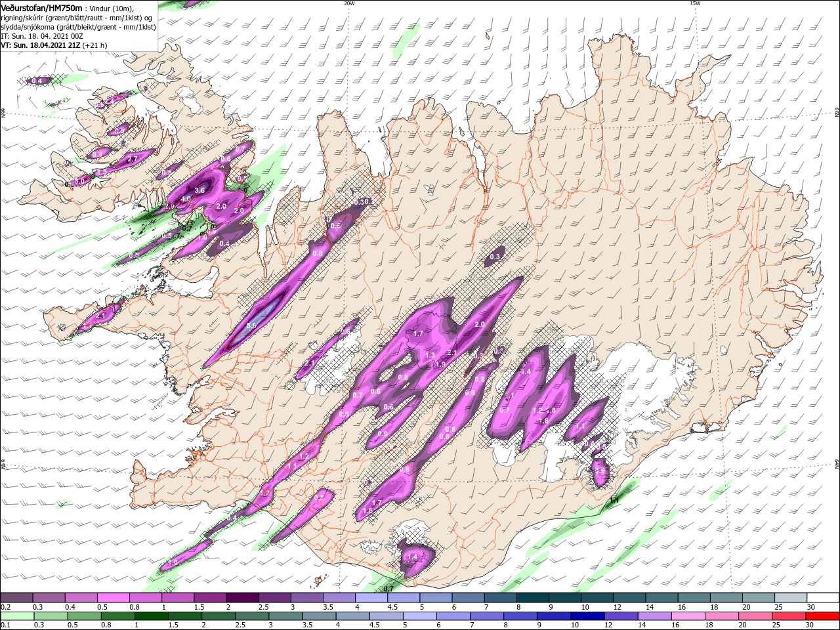The image size is (840, 630).
Task: Click the 4.0 precipitation value on the map
Action: [186, 199]
